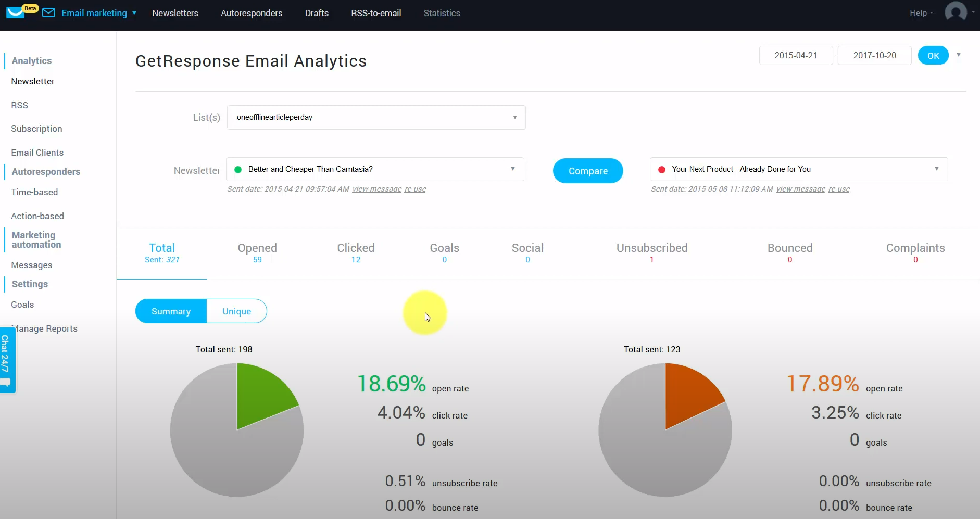The width and height of the screenshot is (980, 519).
Task: Click the red dot newsletter indicator
Action: (x=662, y=170)
